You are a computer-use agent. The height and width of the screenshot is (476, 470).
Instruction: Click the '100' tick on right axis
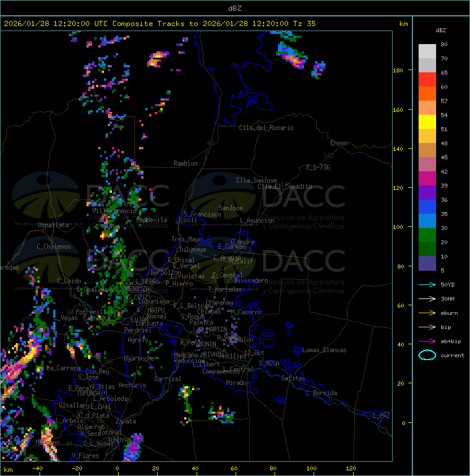pos(398,227)
